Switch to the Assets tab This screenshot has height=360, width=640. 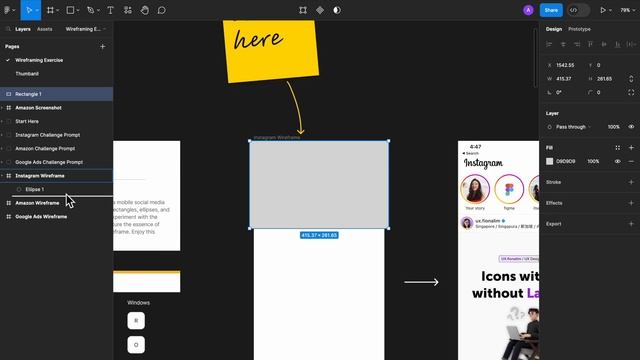[44, 29]
